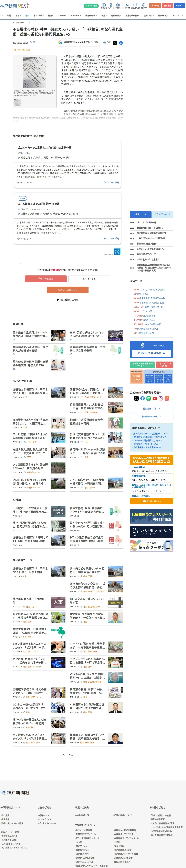This screenshot has width=186, height=868.
Task: Click the 法人コースはこちら button
Action: (x=68, y=290)
